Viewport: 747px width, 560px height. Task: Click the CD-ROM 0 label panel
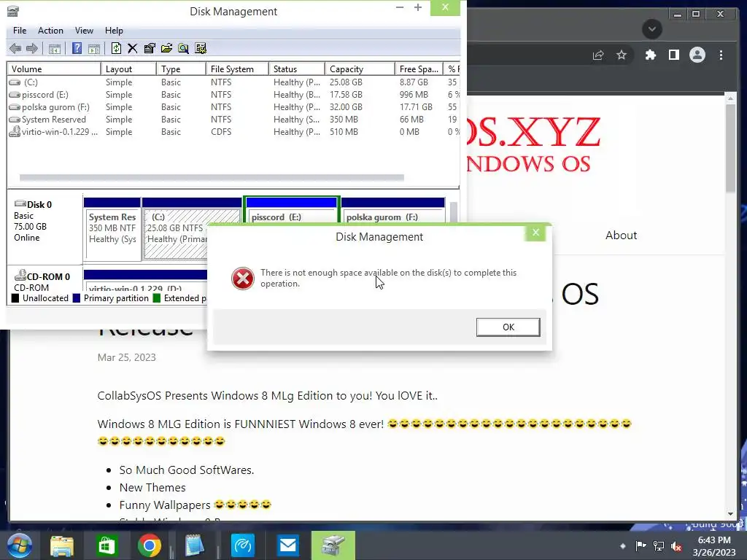pyautogui.click(x=44, y=279)
